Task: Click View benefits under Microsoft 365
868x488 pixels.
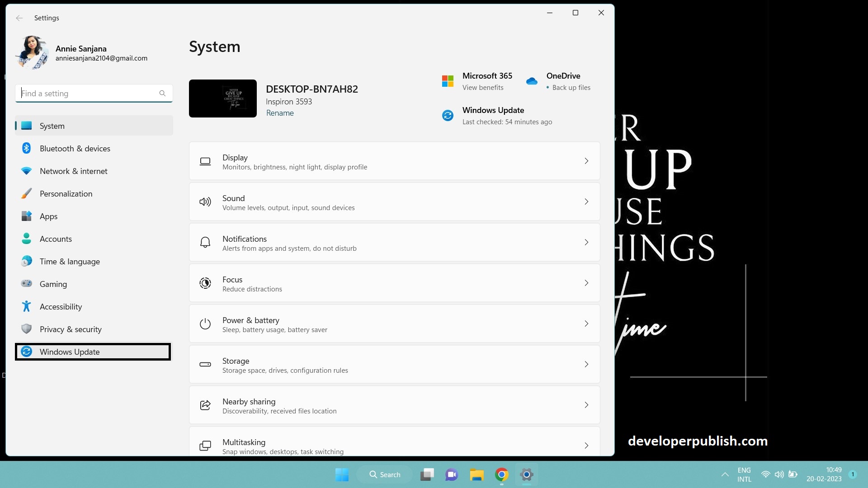Action: point(482,88)
